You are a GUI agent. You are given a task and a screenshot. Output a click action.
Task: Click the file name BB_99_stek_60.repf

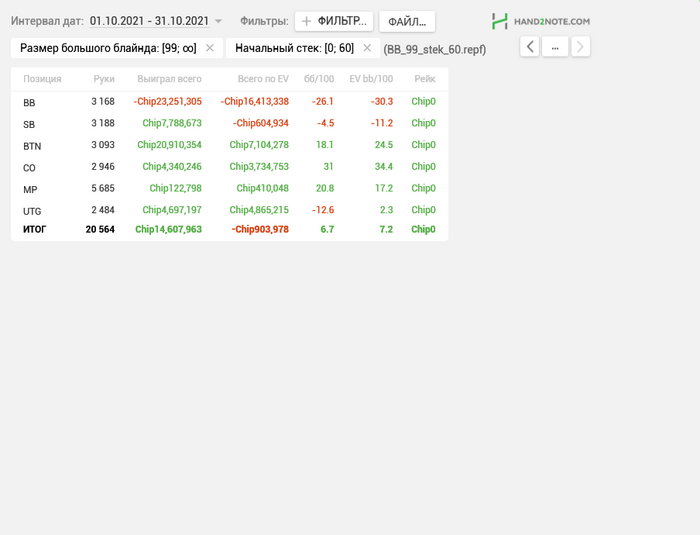pyautogui.click(x=434, y=49)
